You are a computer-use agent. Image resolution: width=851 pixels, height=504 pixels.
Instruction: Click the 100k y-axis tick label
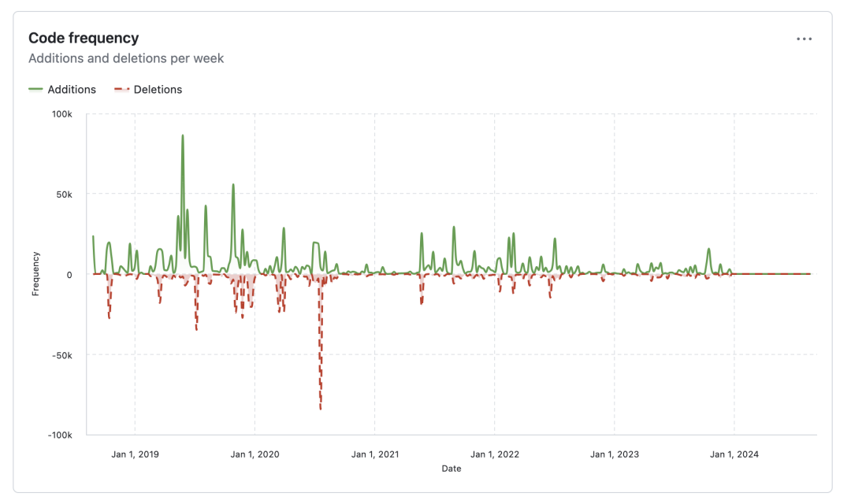click(x=62, y=114)
